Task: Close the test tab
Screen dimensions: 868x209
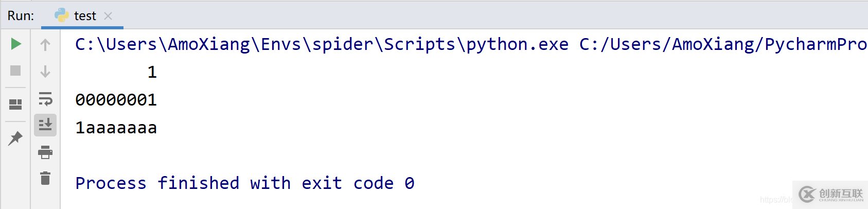Action: [x=108, y=16]
